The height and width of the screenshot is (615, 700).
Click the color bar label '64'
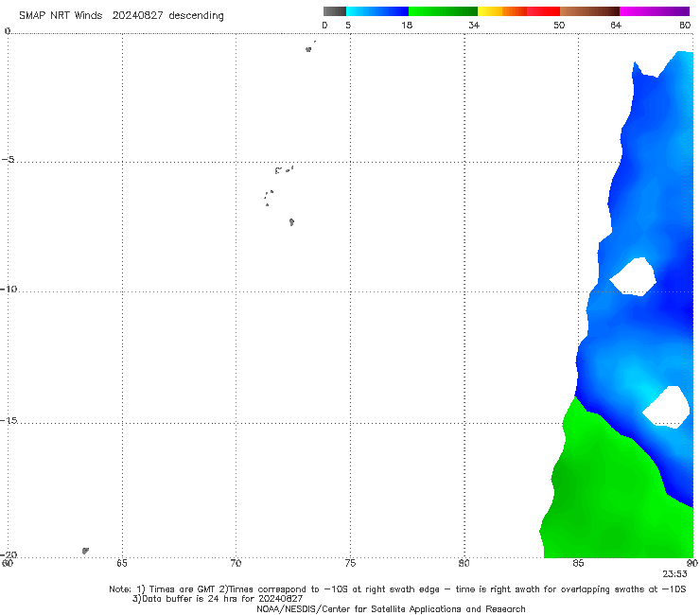point(616,25)
